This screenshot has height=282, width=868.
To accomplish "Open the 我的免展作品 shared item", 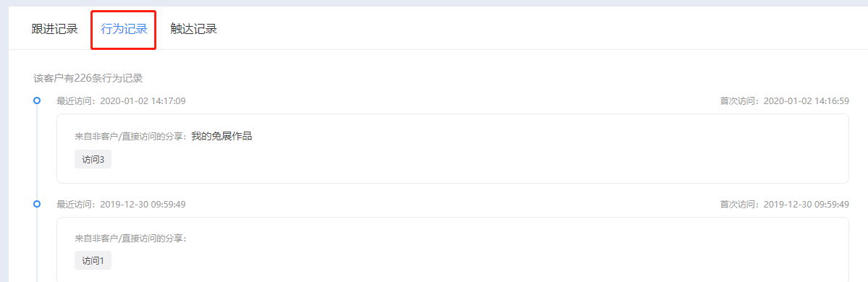I will 222,136.
